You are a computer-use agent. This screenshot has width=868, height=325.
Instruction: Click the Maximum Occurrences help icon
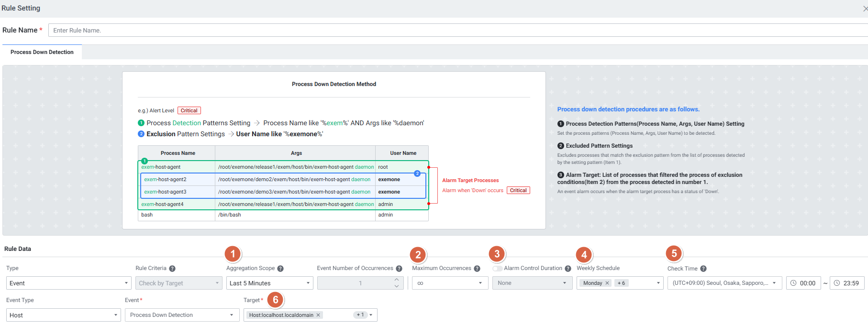(477, 269)
